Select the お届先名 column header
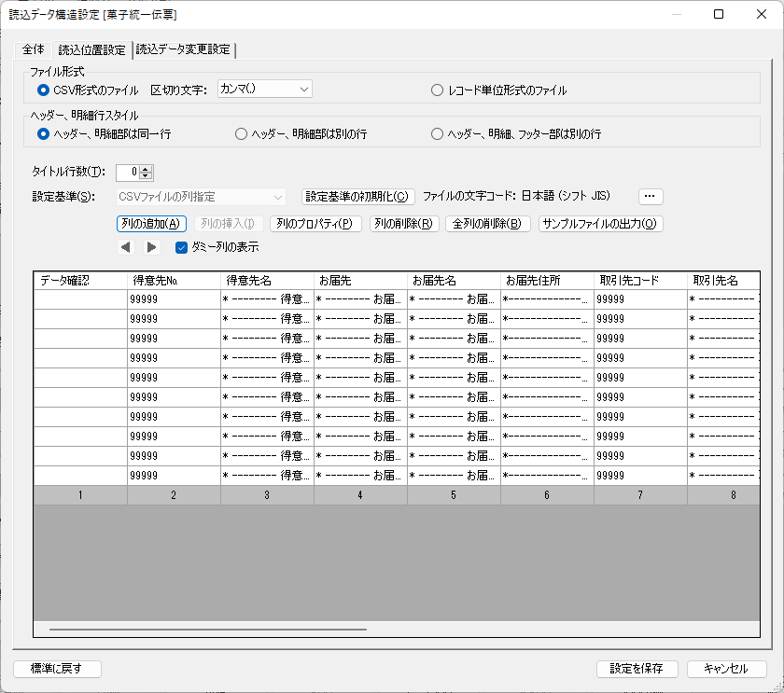This screenshot has height=693, width=784. coord(454,281)
